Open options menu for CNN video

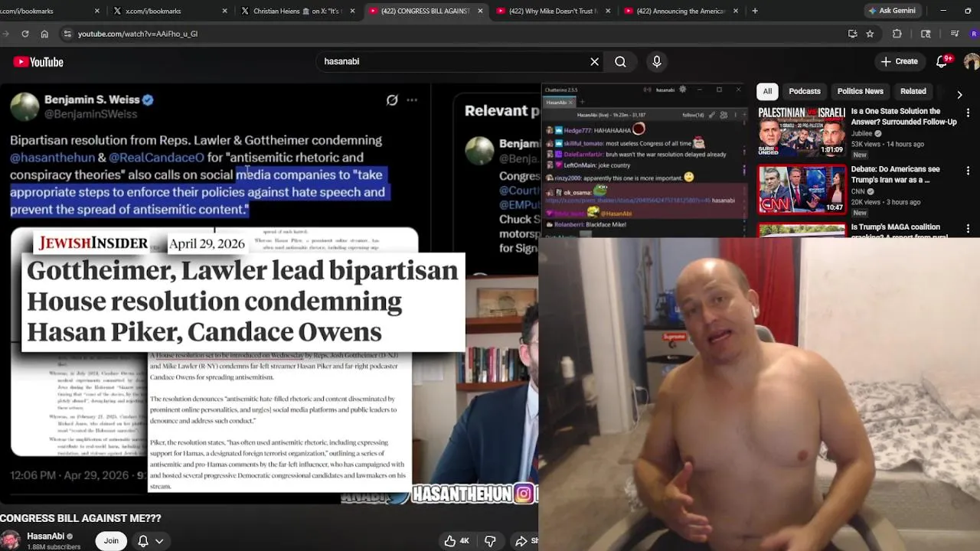coord(968,171)
